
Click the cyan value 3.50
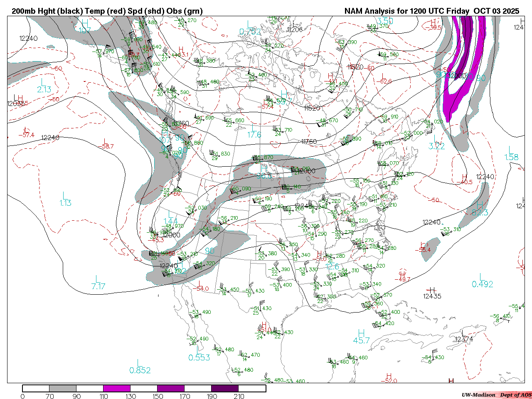point(385,21)
